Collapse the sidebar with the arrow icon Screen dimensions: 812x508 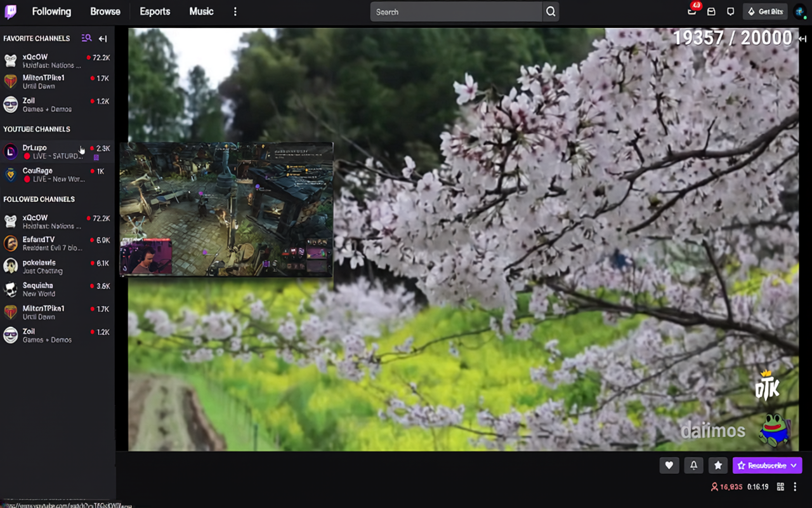tap(103, 39)
